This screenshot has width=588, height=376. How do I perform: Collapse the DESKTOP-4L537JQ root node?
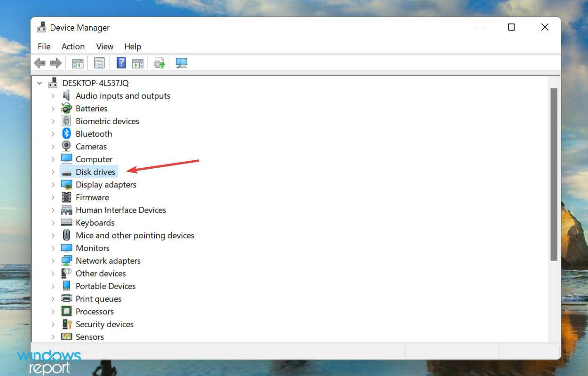[40, 83]
